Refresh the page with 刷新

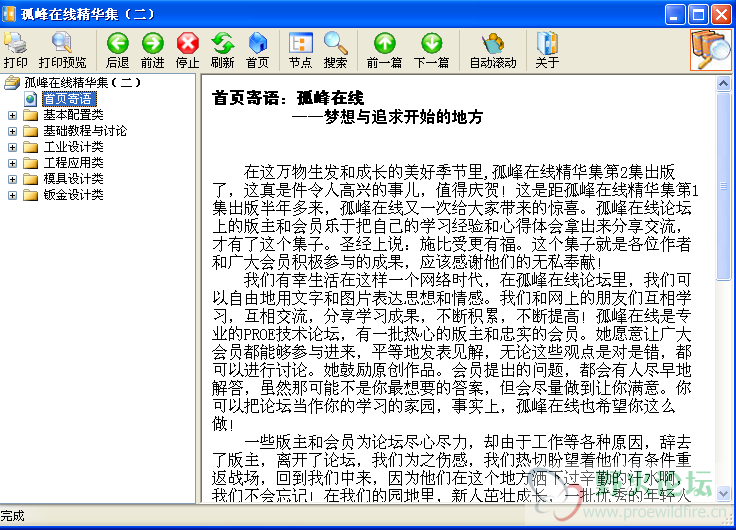[x=222, y=50]
